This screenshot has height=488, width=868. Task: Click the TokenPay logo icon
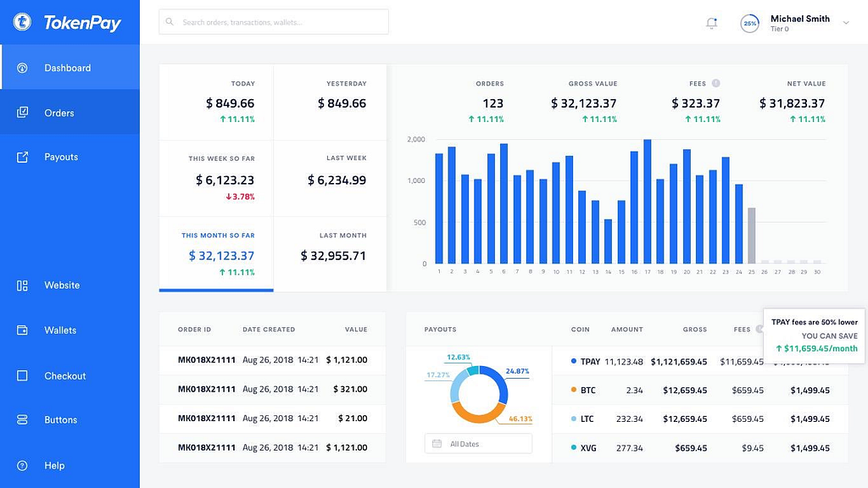(22, 22)
